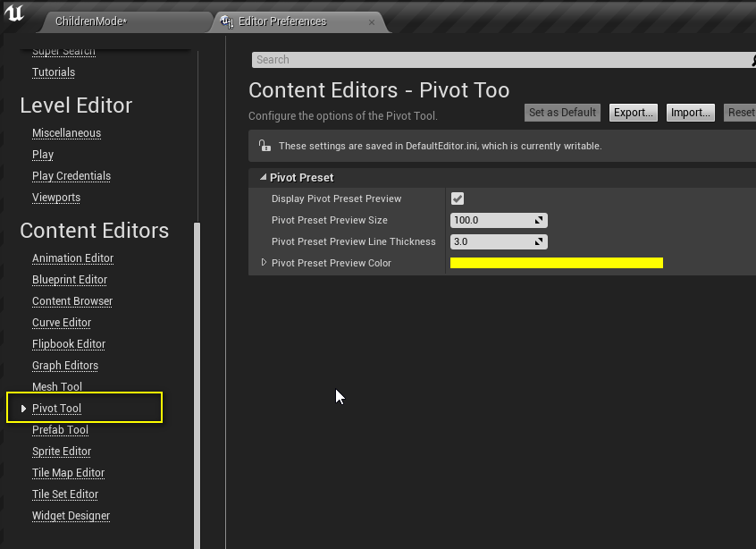Uncheck Display Pivot Preset Preview
The height and width of the screenshot is (549, 756).
(458, 198)
